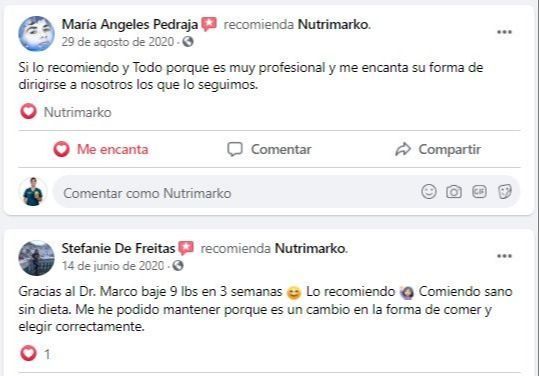The image size is (539, 376).
Task: Insert a GIF in the comment
Action: [479, 192]
